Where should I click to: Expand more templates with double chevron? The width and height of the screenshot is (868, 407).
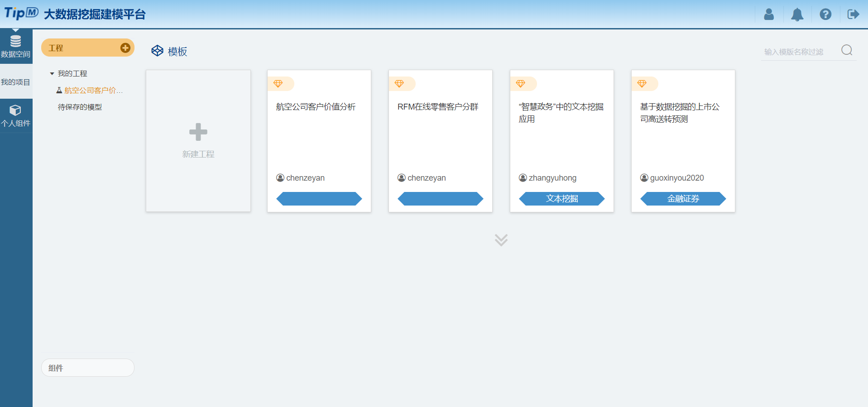pyautogui.click(x=501, y=240)
